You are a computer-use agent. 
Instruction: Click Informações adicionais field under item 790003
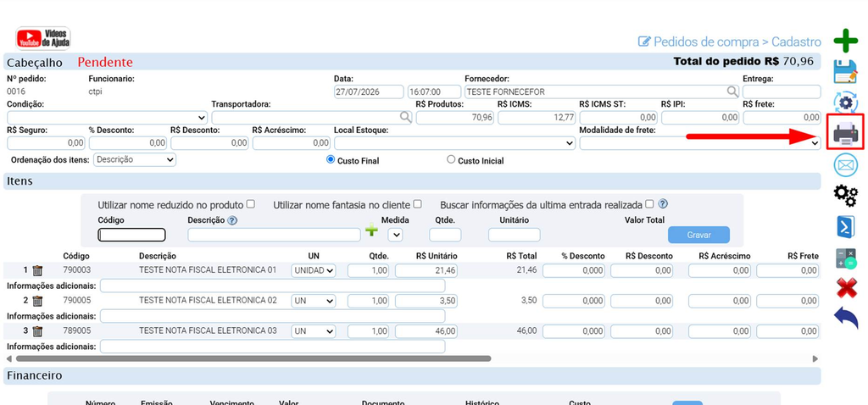tap(272, 286)
